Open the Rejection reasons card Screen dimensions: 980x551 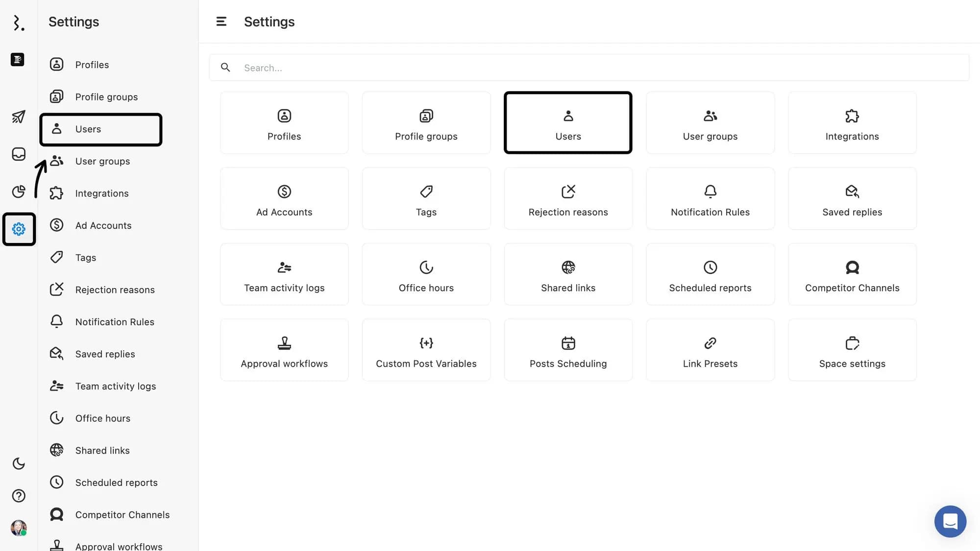[x=568, y=198]
